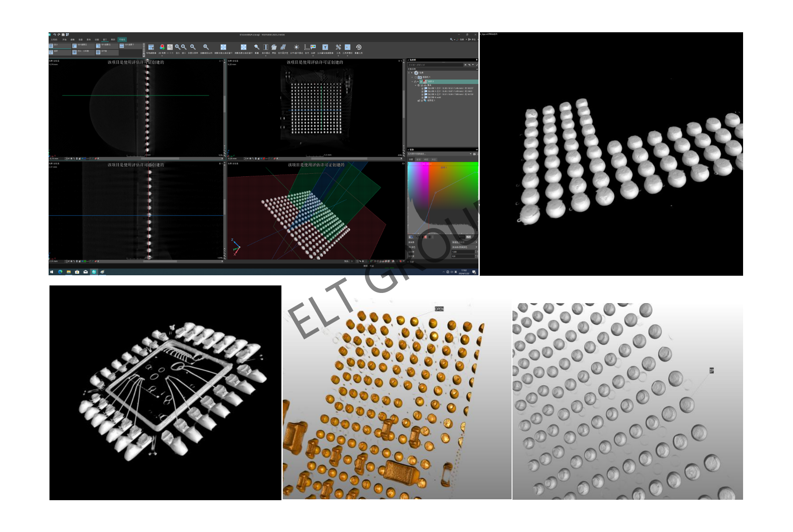Click the zoom out (缩小) magnifier

[184, 47]
